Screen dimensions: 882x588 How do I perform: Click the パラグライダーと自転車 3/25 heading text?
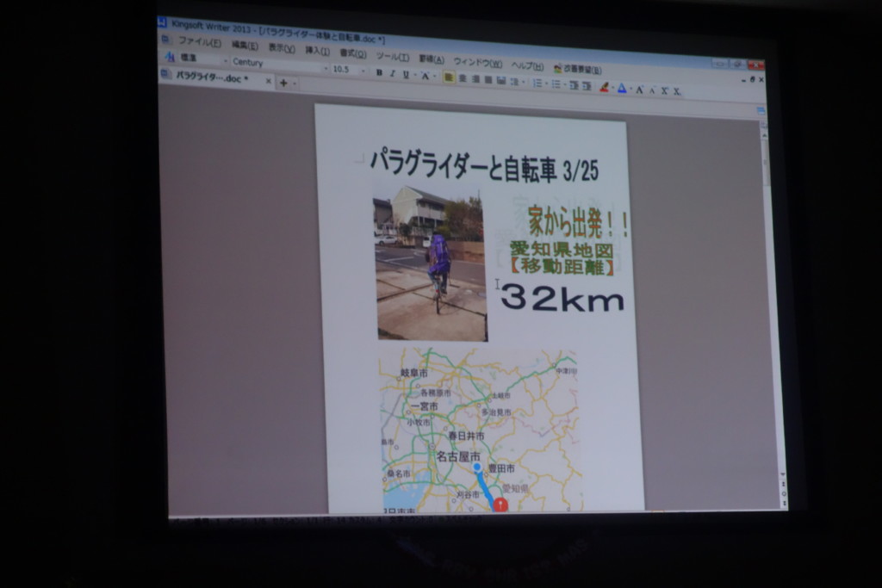(483, 164)
